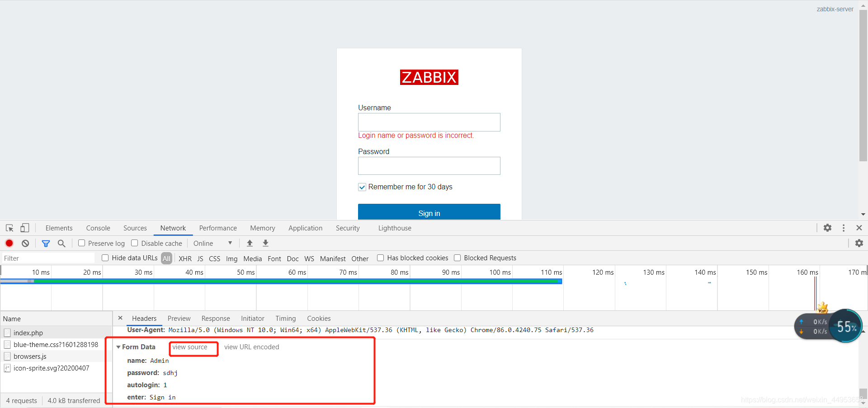This screenshot has height=408, width=868.
Task: Uncheck Remember me for 30 days
Action: [362, 187]
